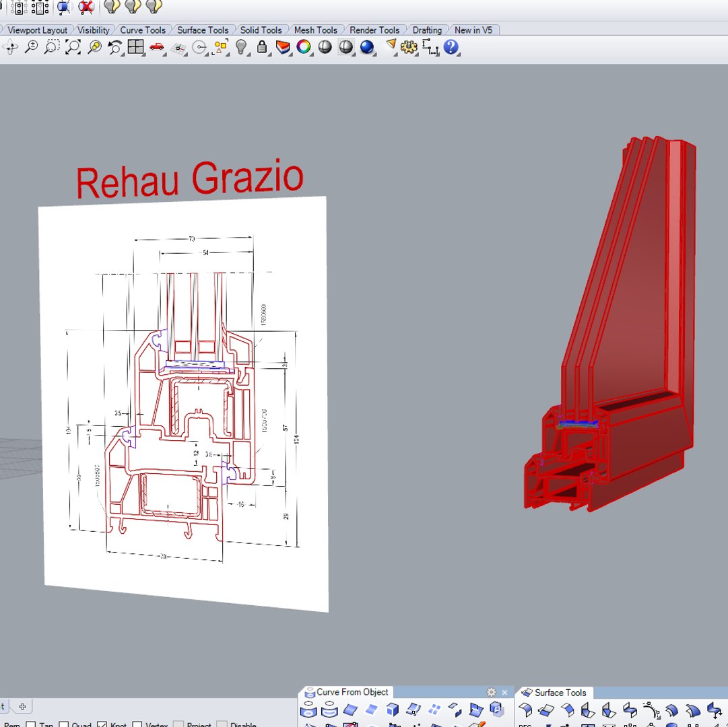Click the Undo View Change icon
This screenshot has height=727, width=728.
click(114, 47)
